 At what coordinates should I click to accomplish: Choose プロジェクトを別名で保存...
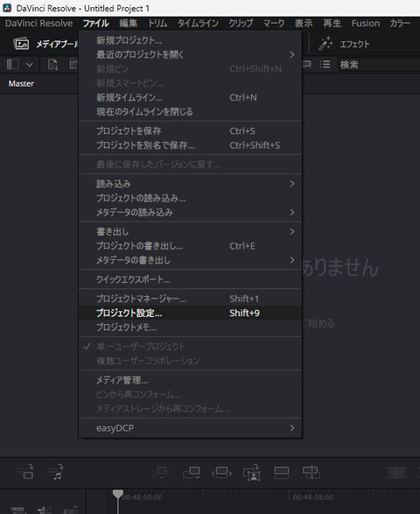coord(190,145)
